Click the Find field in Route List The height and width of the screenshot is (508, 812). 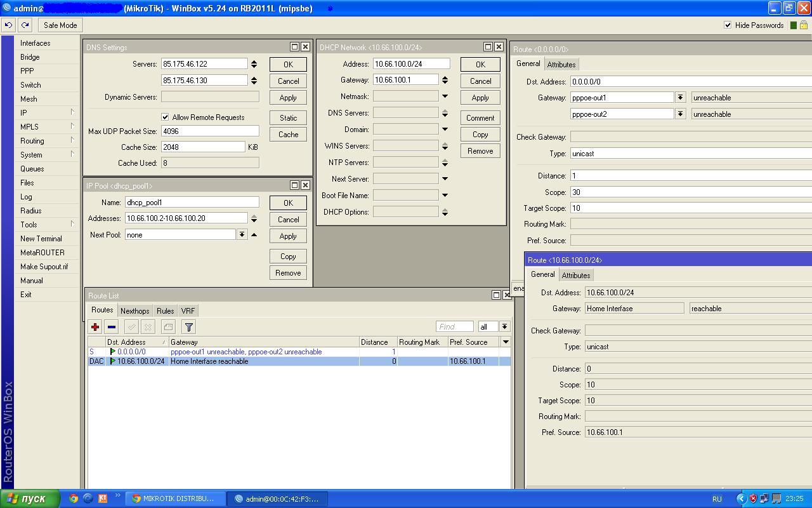[455, 326]
